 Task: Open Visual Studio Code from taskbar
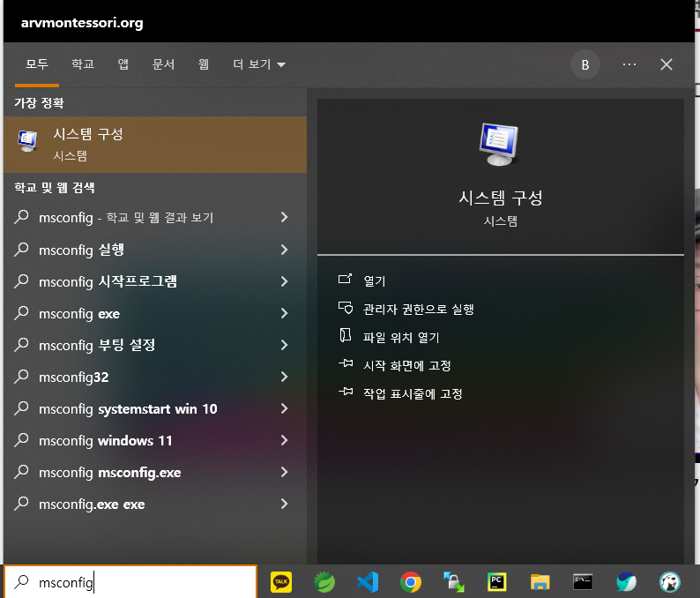pos(368,582)
